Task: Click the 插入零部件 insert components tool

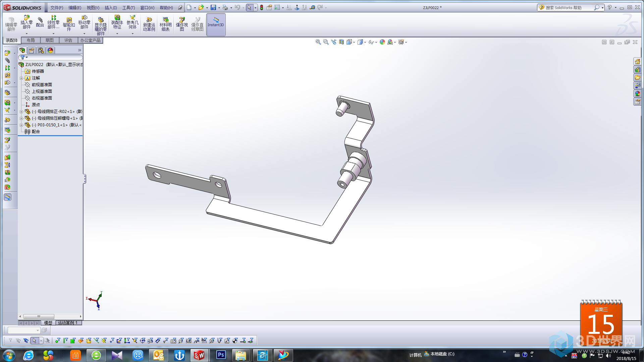Action: pyautogui.click(x=26, y=22)
